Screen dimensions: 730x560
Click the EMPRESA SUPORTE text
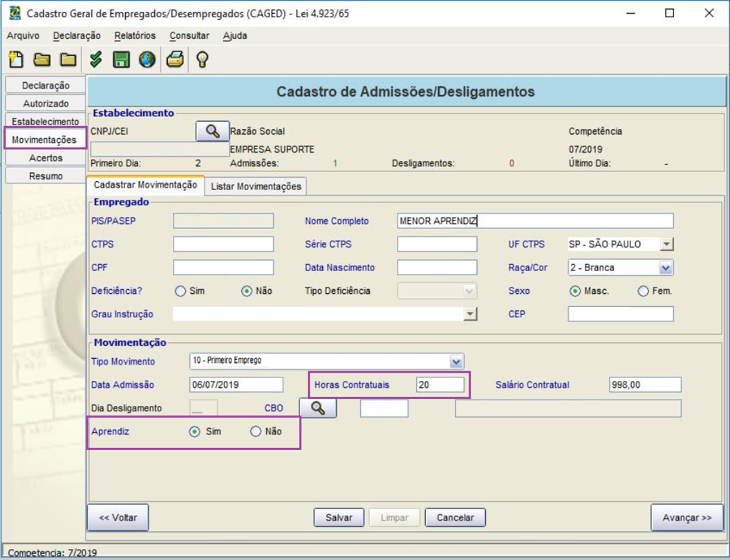coord(272,149)
